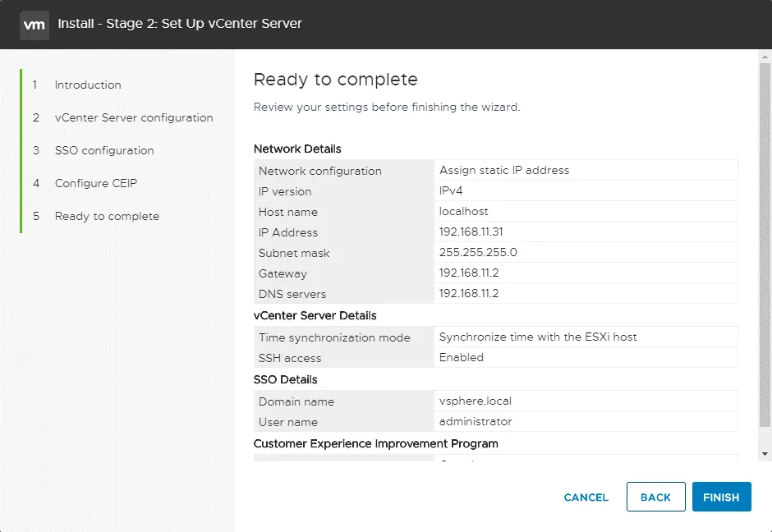Click the Host name value localhost
Viewport: 772px width, 532px height.
pyautogui.click(x=464, y=211)
